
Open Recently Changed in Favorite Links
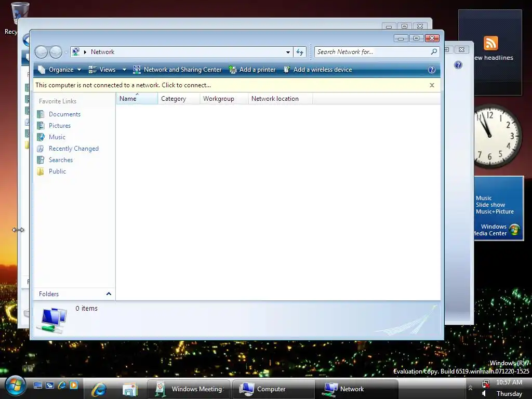(74, 149)
